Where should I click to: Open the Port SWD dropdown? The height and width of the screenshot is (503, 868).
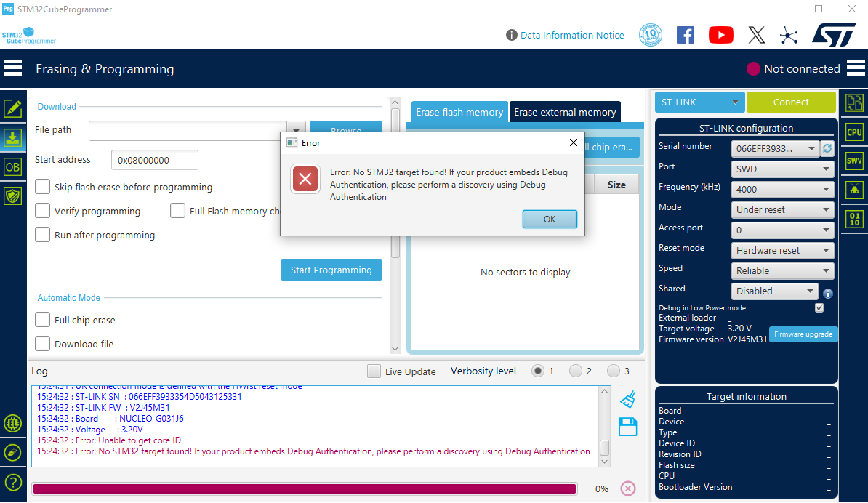tap(782, 169)
